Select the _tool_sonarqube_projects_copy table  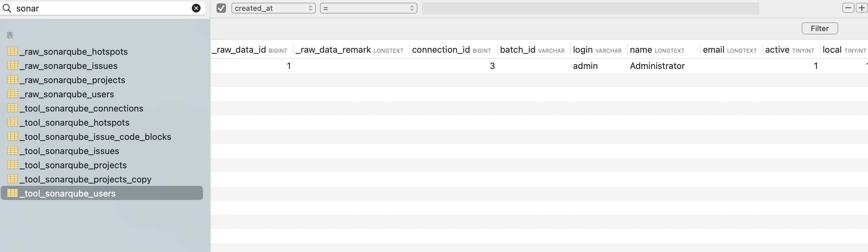86,179
